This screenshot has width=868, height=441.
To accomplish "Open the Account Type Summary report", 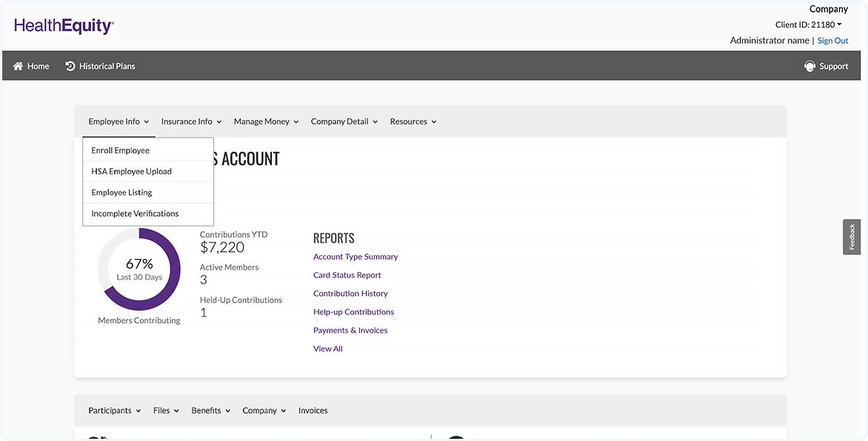I will 355,257.
